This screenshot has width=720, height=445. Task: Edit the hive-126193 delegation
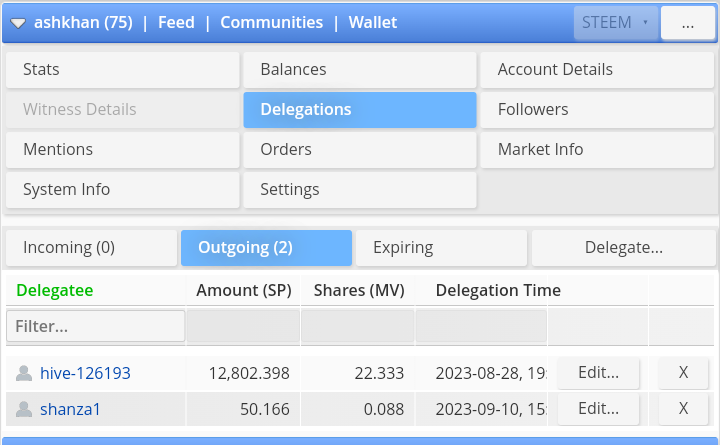tap(598, 372)
